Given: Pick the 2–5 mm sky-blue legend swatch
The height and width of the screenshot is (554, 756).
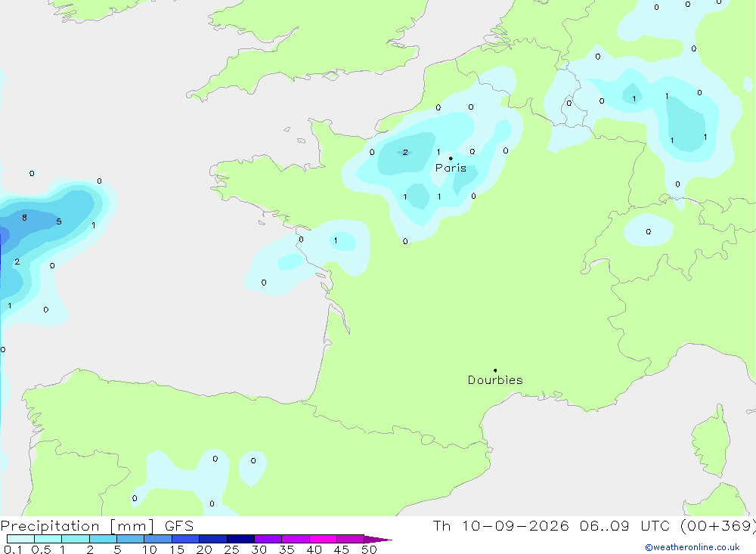Looking at the screenshot, I should click(x=103, y=539).
